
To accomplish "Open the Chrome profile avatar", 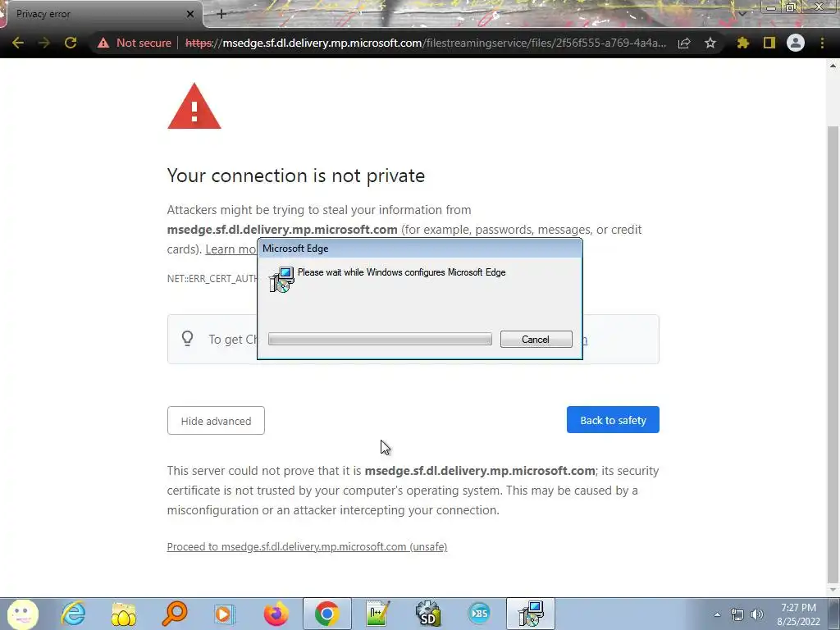I will tap(796, 43).
